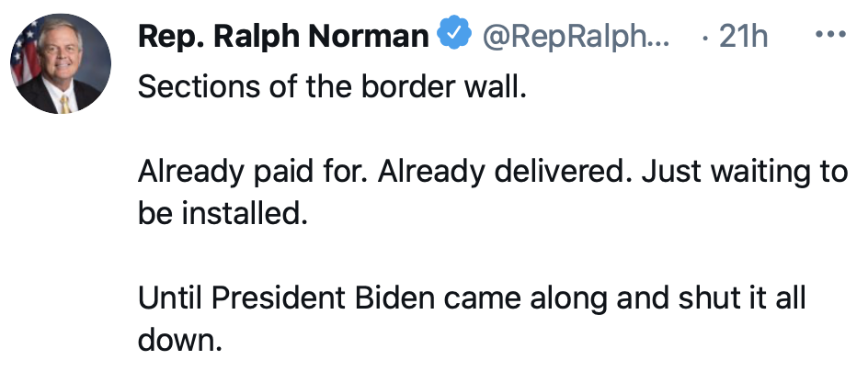Click the American flag in avatar
This screenshot has width=868, height=371.
[x=25, y=52]
